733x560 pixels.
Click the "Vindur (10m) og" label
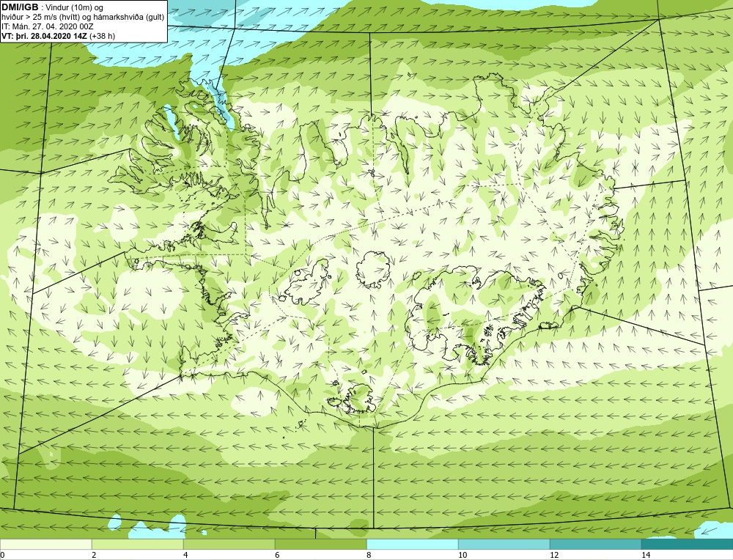click(75, 8)
